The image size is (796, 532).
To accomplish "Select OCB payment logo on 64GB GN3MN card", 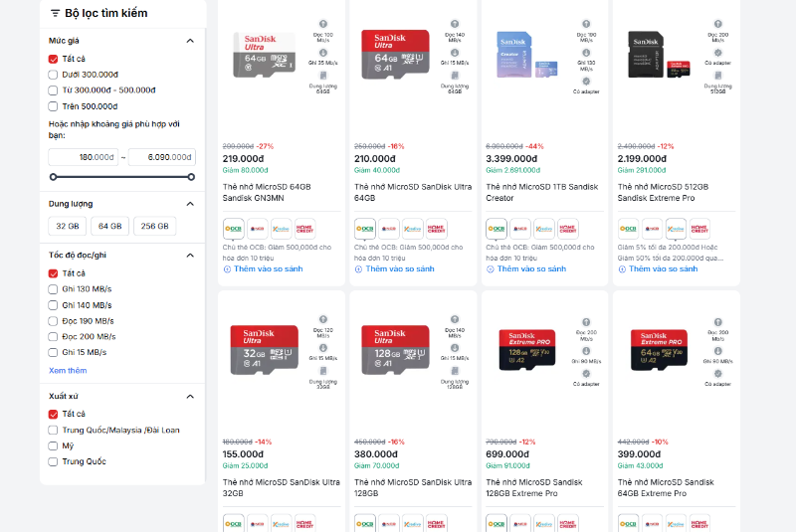I will coord(234,229).
